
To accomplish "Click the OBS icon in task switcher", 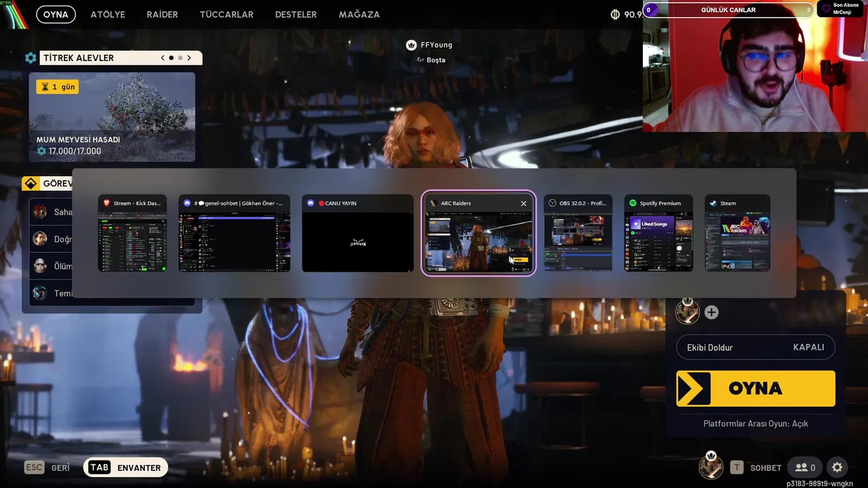I will click(x=552, y=203).
